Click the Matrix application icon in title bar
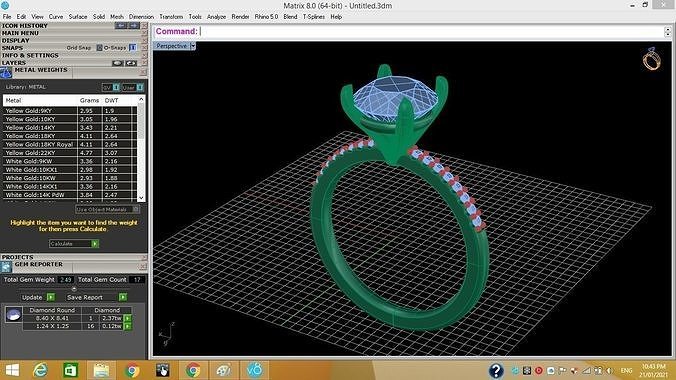The width and height of the screenshot is (676, 380). [x=5, y=6]
